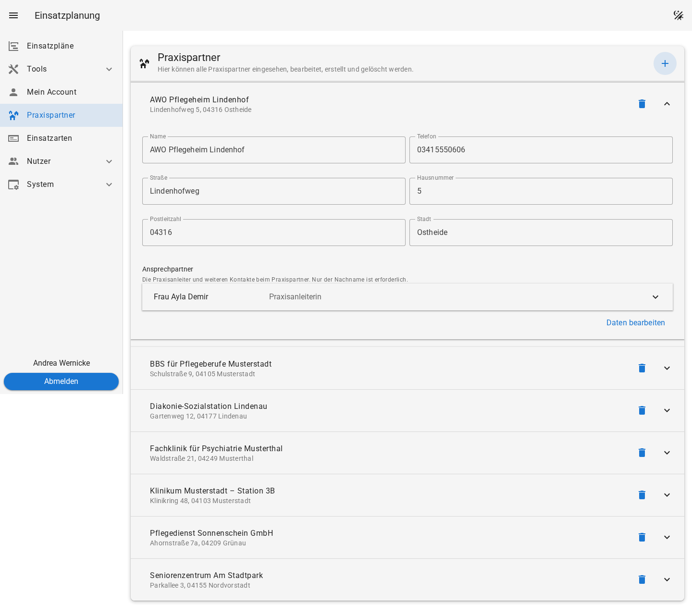Image resolution: width=692 pixels, height=616 pixels.
Task: Collapse the AWO Pflegeheim Lindenhof panel
Action: coord(667,104)
